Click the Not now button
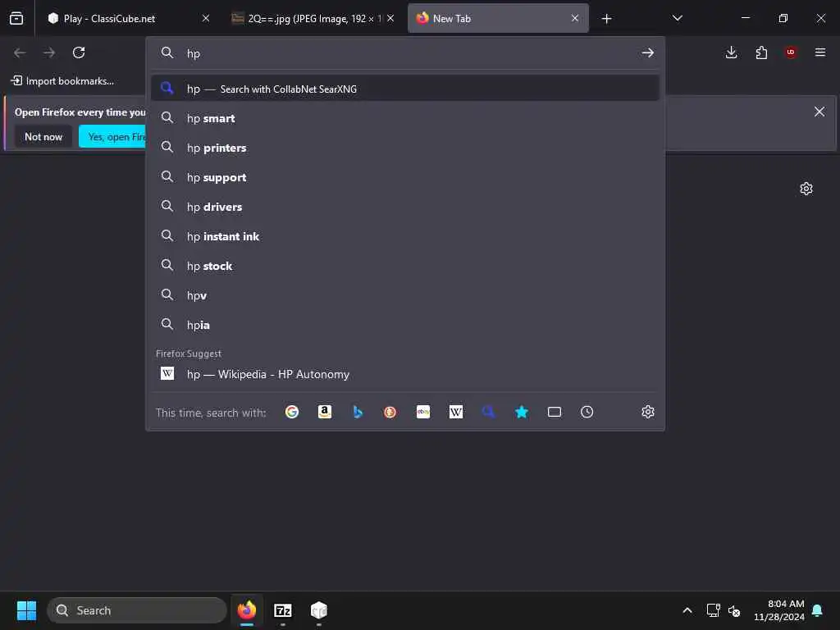The height and width of the screenshot is (630, 840). coord(43,137)
